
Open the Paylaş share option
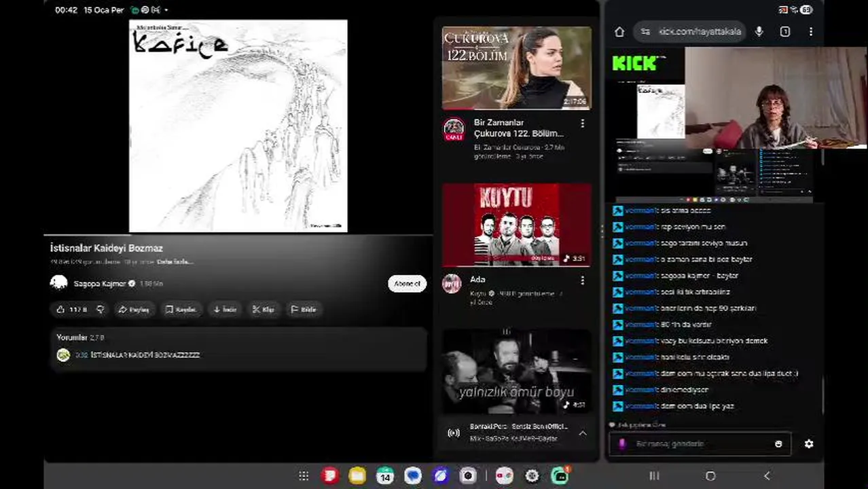pos(134,310)
